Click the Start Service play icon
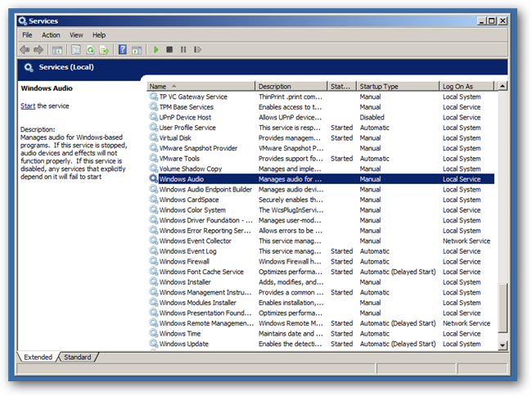Viewport: 532px width, 396px height. tap(156, 50)
